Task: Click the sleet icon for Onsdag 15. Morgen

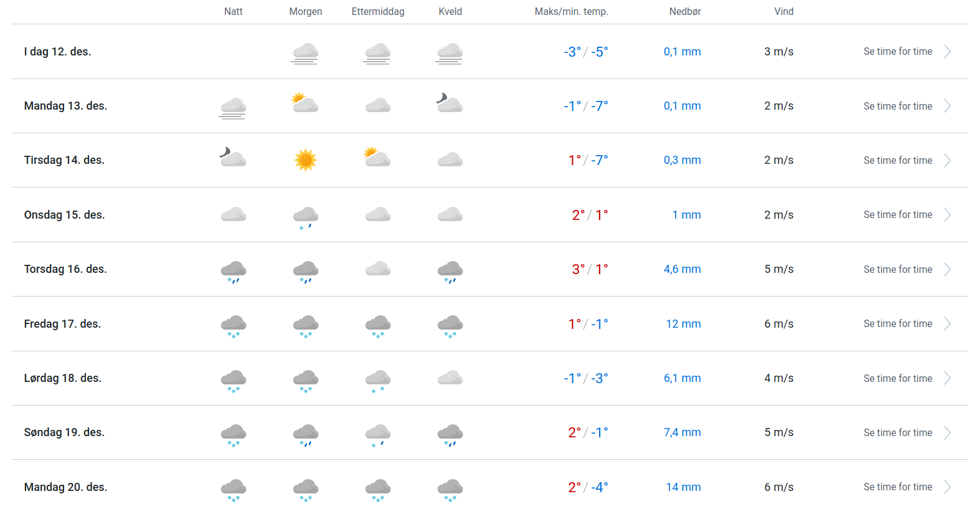Action: coord(306,217)
